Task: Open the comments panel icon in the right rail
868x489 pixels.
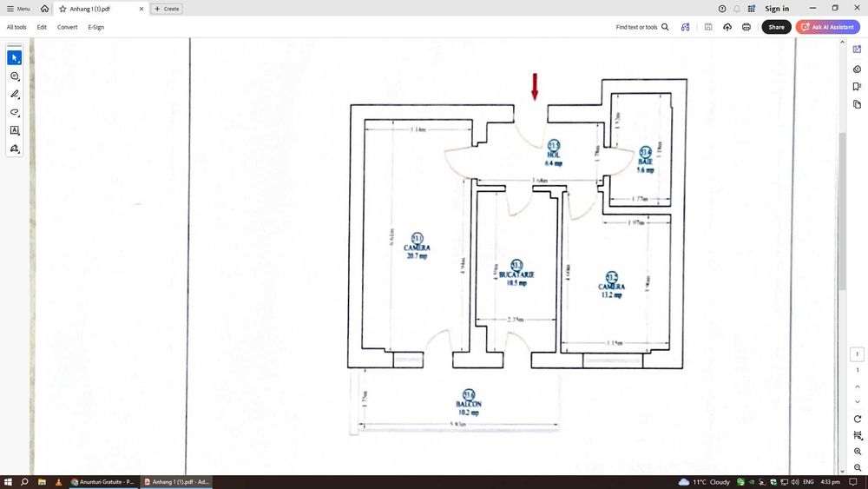Action: pyautogui.click(x=857, y=69)
